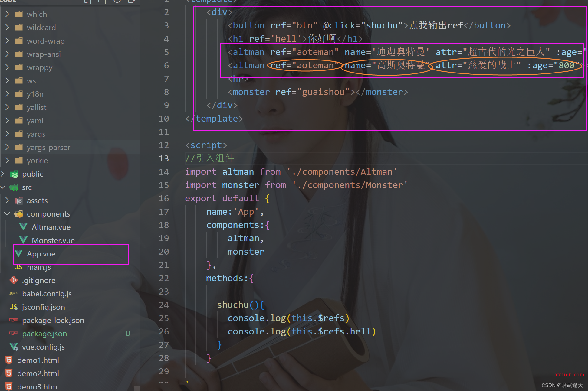Viewport: 588px width, 391px height.
Task: Click the npm icon beside package-lock.json
Action: (14, 320)
